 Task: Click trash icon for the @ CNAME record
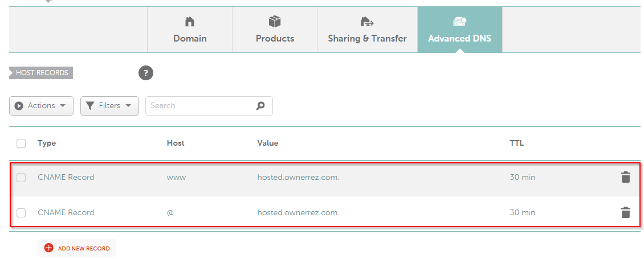pyautogui.click(x=626, y=213)
